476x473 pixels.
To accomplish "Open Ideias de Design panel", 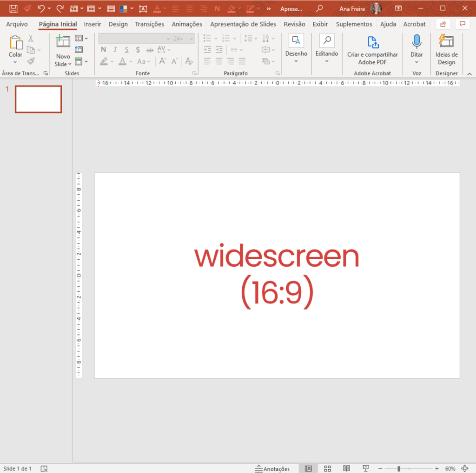I will coord(446,50).
